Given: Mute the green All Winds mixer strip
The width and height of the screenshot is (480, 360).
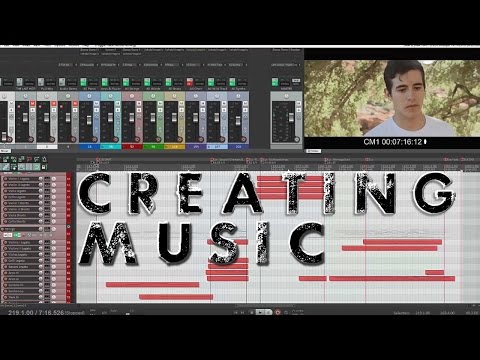Looking at the screenshot, I should pyautogui.click(x=160, y=104).
